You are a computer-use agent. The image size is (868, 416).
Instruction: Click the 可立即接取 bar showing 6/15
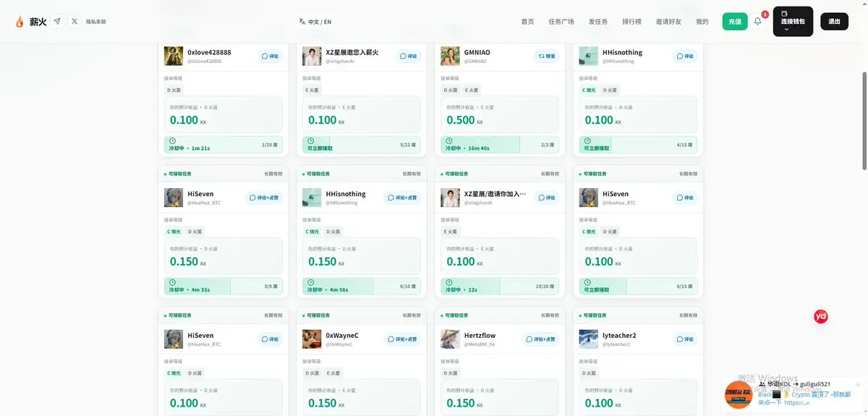[638, 286]
